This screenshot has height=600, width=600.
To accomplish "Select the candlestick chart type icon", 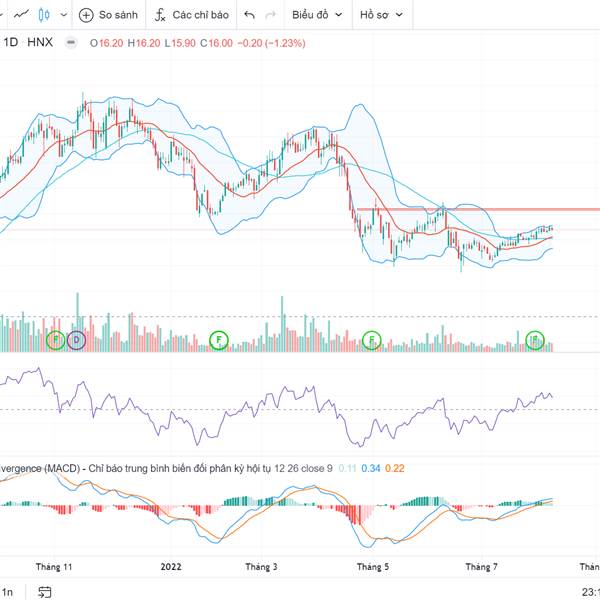I will click(43, 15).
